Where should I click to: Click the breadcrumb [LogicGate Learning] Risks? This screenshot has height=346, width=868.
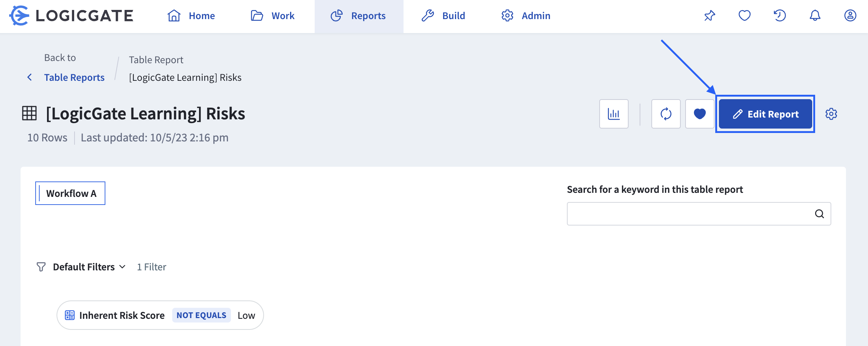(x=185, y=78)
